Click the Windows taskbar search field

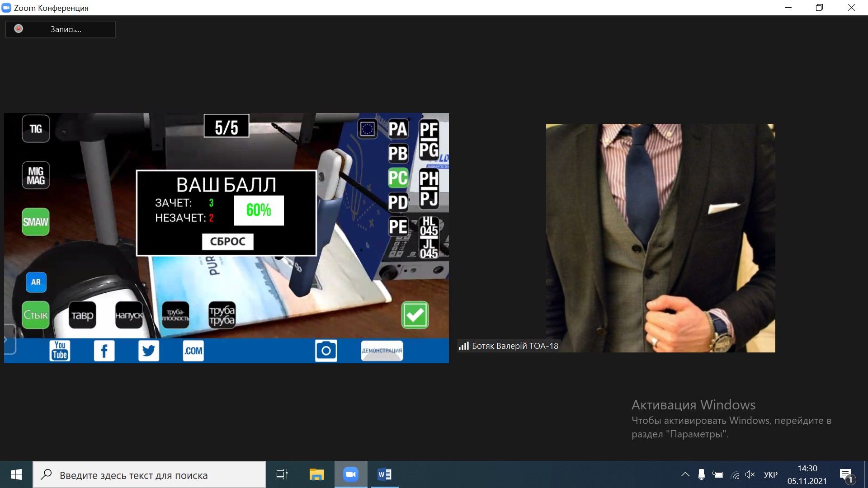[x=149, y=475]
